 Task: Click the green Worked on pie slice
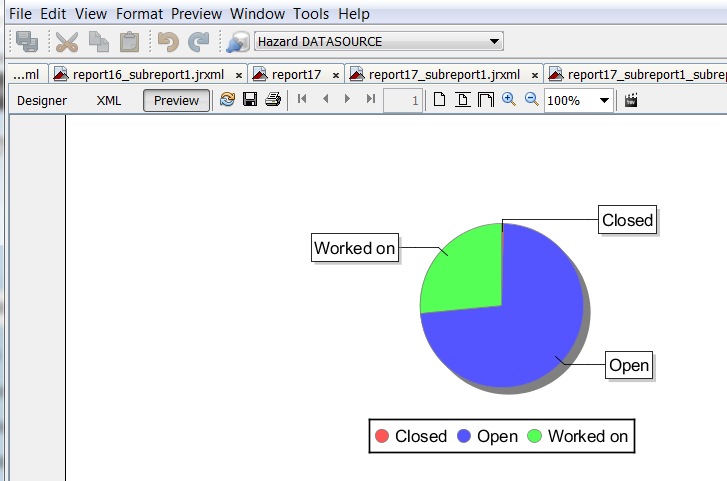[468, 274]
